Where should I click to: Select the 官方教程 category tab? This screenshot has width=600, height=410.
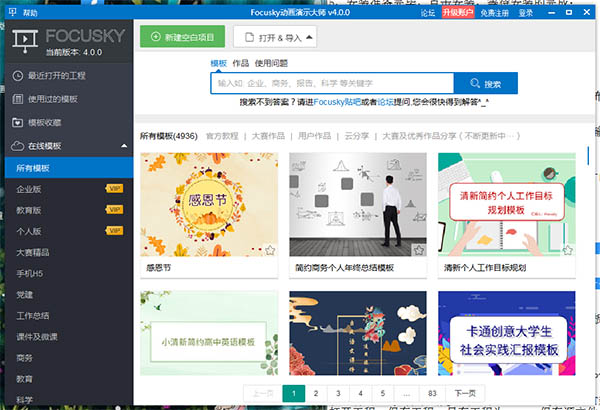point(222,135)
